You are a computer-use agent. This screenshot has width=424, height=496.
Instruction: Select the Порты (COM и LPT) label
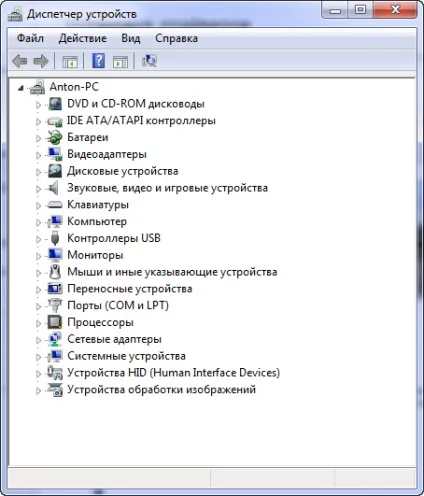118,305
